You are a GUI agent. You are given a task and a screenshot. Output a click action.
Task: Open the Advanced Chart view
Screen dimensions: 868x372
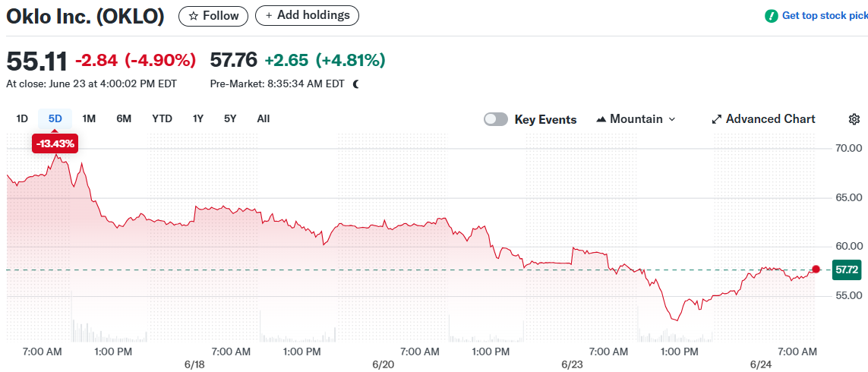763,119
